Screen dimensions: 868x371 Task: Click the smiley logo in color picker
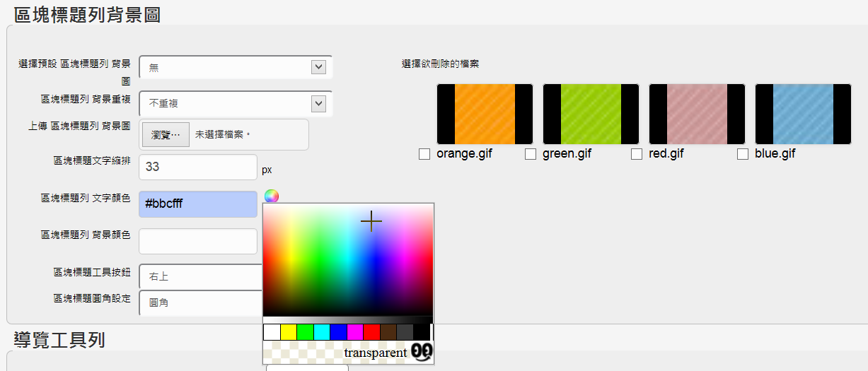click(422, 352)
